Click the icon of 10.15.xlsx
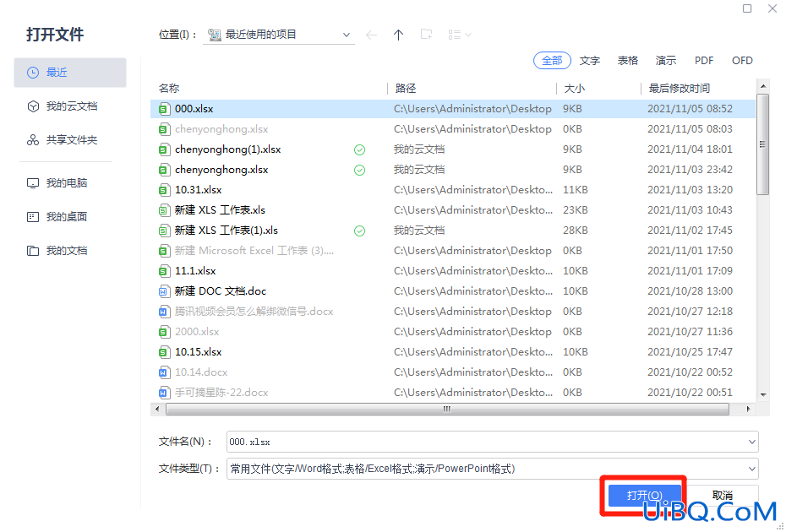The width and height of the screenshot is (786, 532). click(164, 352)
